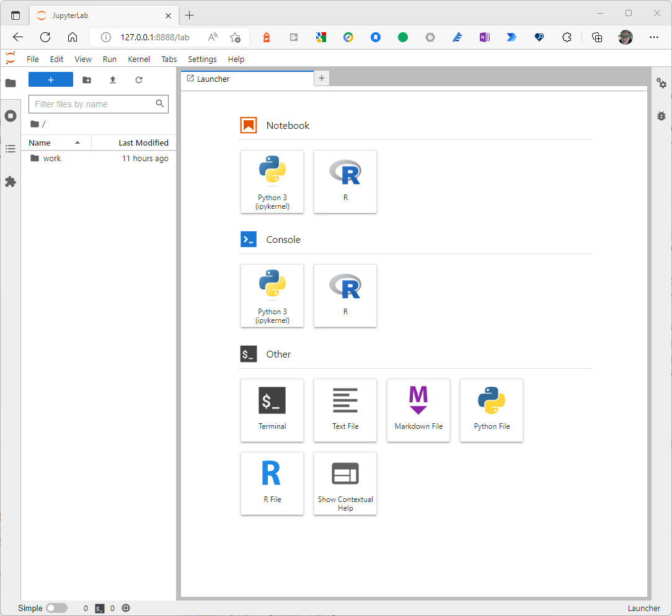This screenshot has height=616, width=672.
Task: Open the work folder
Action: [52, 159]
